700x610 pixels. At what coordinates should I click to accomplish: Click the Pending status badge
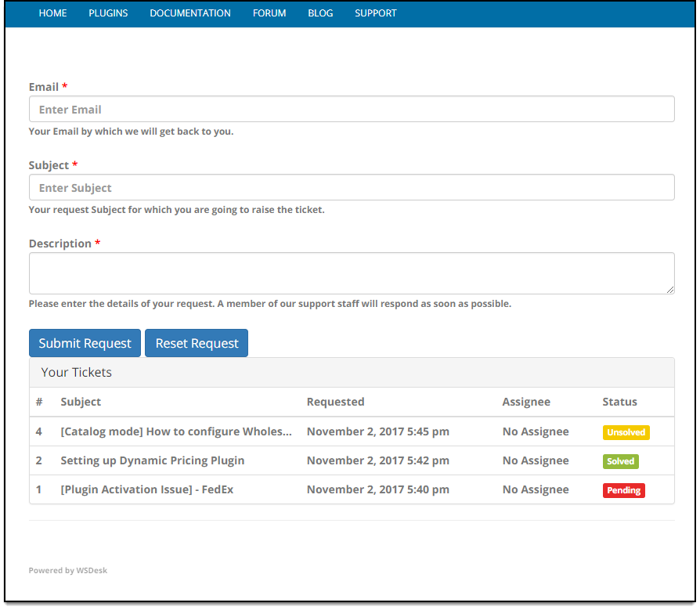point(623,490)
